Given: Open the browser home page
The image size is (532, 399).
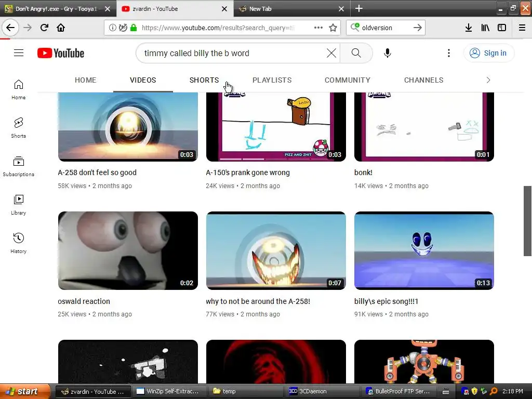Looking at the screenshot, I should [x=61, y=28].
